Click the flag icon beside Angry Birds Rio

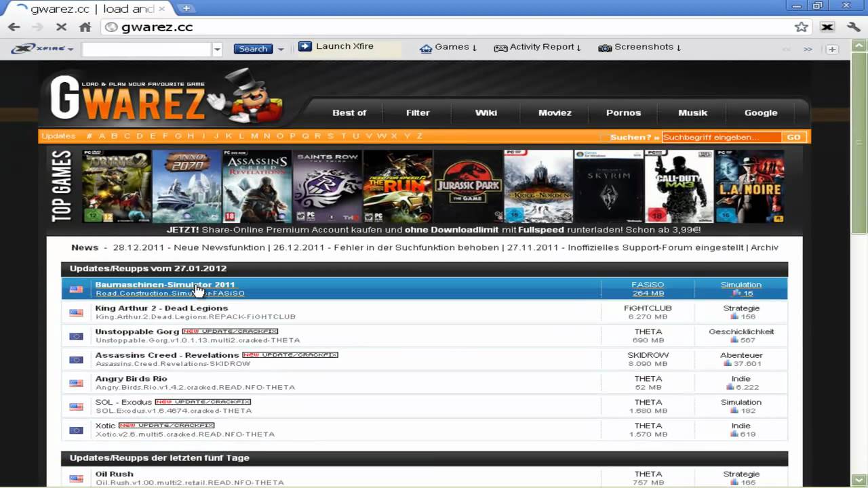tap(76, 383)
